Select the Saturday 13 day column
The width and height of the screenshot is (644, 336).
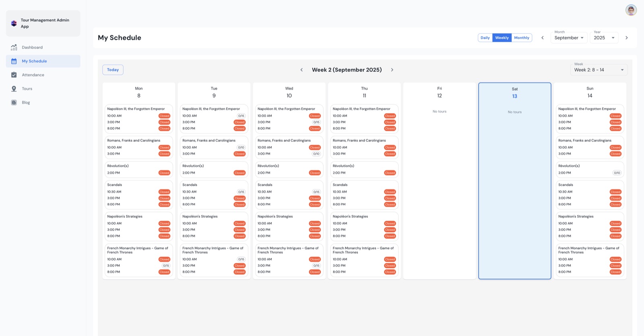(515, 181)
